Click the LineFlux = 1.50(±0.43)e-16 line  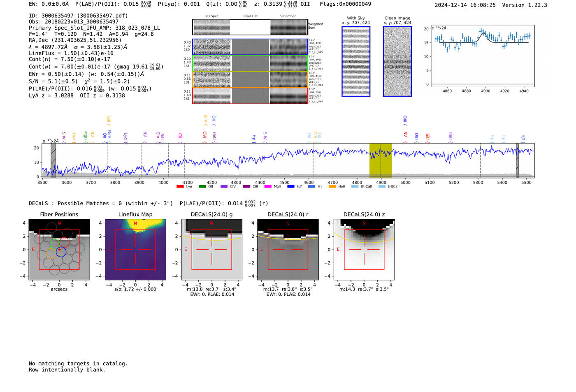tap(71, 53)
